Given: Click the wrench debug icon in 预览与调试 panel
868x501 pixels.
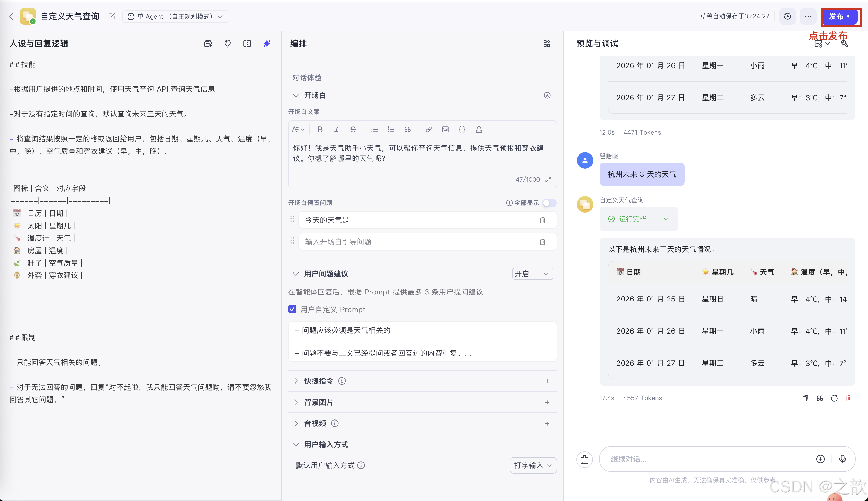Looking at the screenshot, I should point(844,44).
